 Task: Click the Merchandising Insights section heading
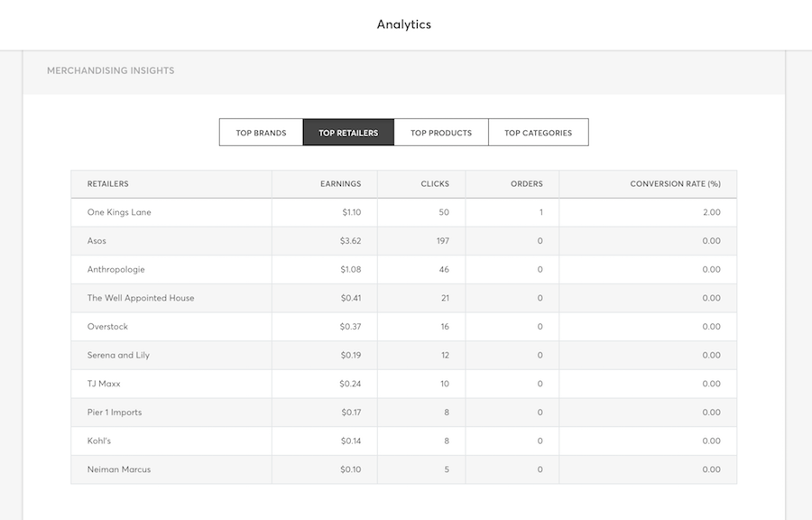coord(111,70)
